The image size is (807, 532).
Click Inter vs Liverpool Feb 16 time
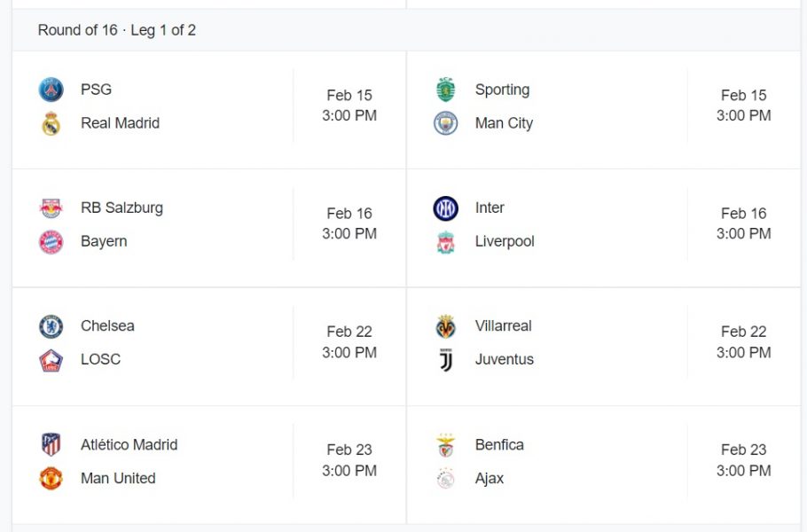tap(743, 224)
